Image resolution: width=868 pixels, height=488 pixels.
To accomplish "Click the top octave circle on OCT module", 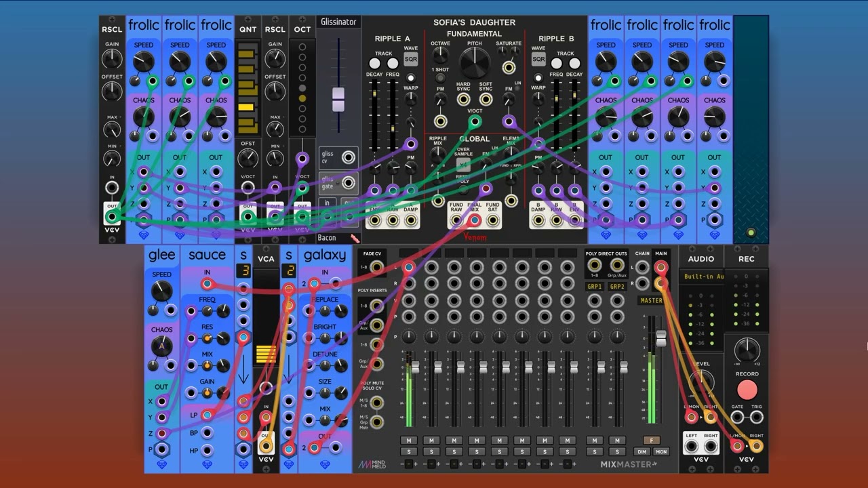I will pyautogui.click(x=302, y=47).
